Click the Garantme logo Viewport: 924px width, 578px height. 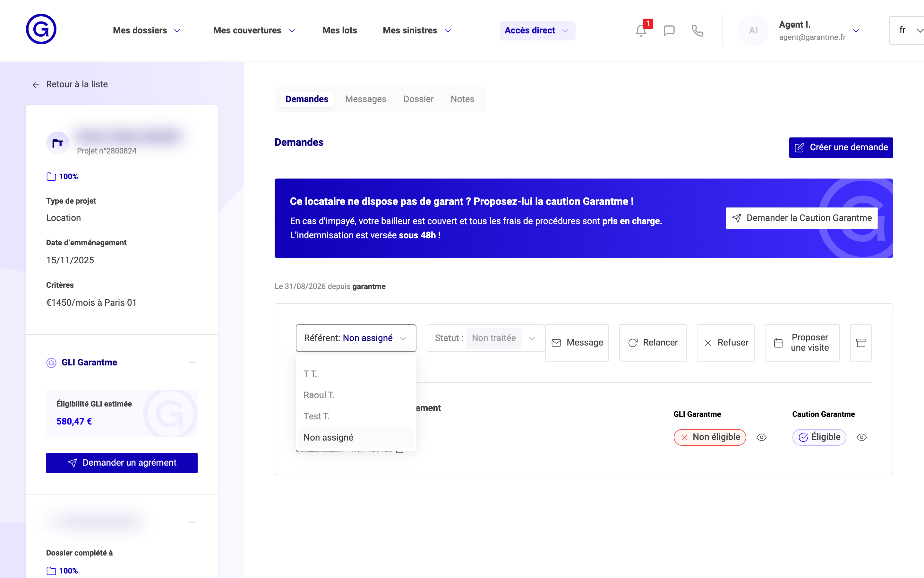[x=41, y=30]
